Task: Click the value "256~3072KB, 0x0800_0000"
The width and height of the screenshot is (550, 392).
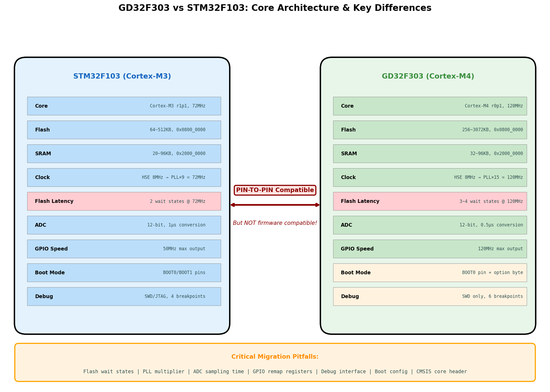Action: pos(493,130)
